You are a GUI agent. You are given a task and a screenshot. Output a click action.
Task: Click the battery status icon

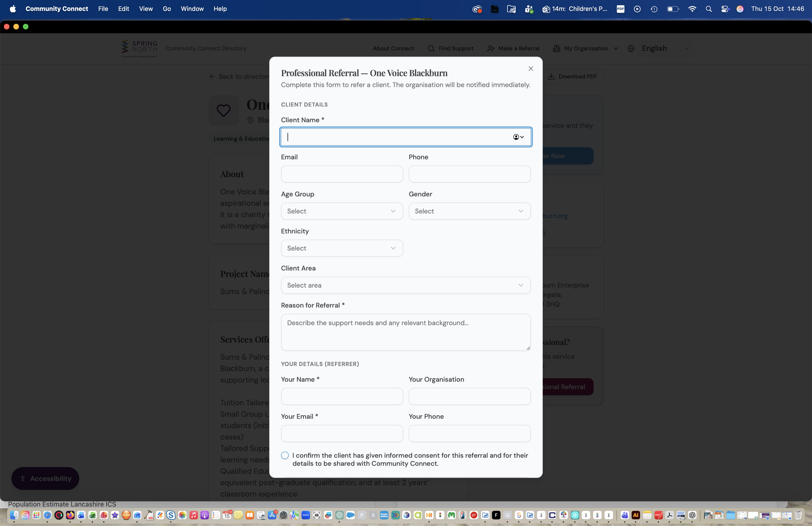coord(673,9)
